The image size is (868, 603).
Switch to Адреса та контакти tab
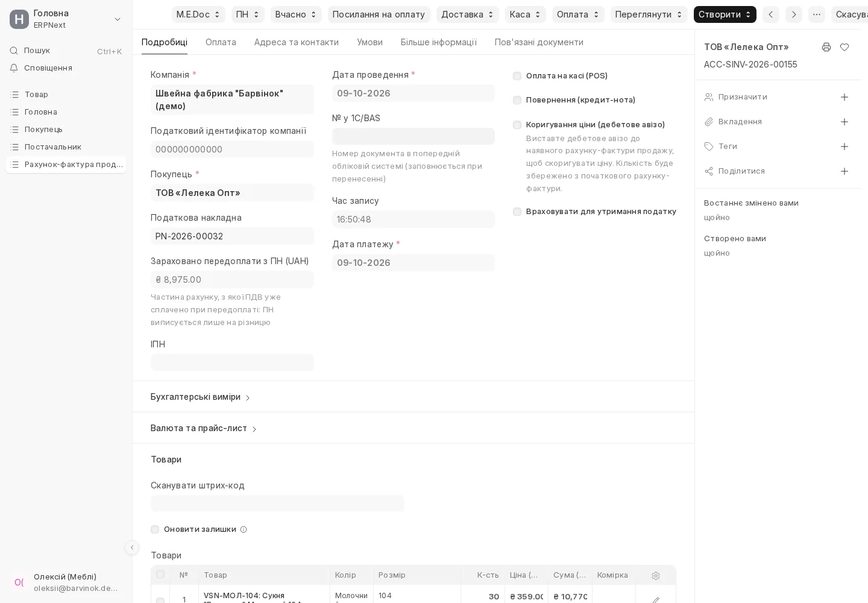pos(297,42)
